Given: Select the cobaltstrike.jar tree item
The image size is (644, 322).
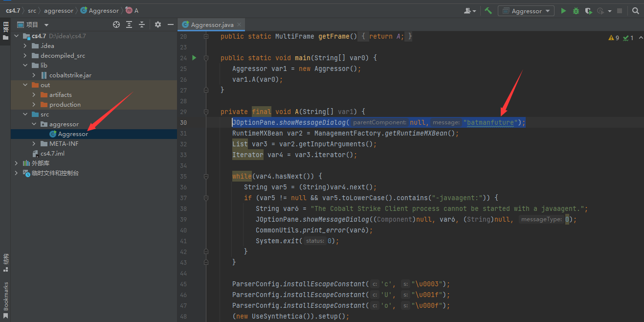Looking at the screenshot, I should (x=70, y=75).
